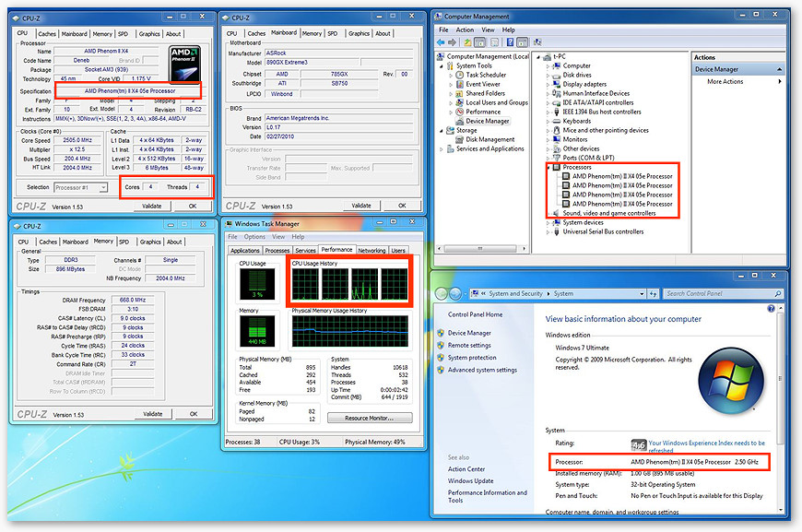
Task: Click the Search Control Panel field
Action: pyautogui.click(x=728, y=293)
